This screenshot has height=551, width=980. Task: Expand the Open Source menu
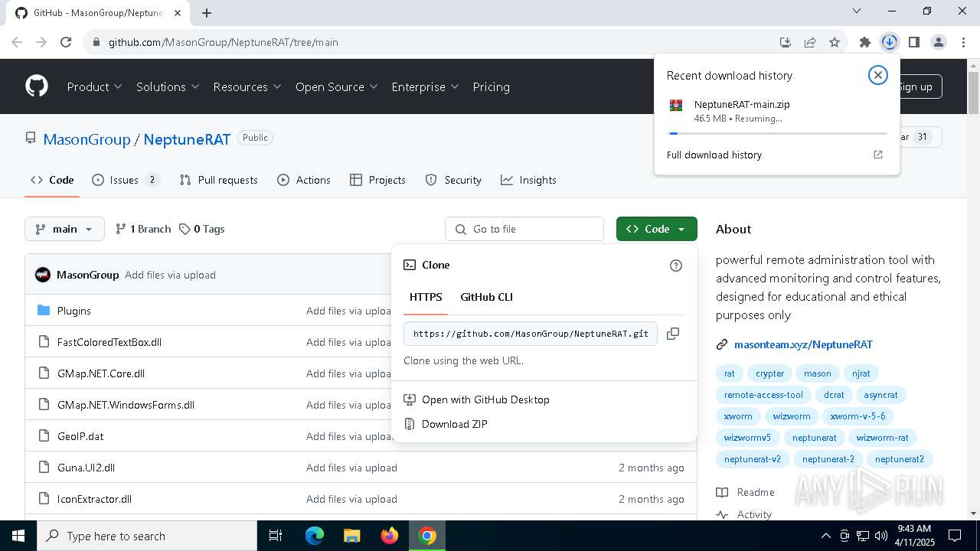click(336, 86)
